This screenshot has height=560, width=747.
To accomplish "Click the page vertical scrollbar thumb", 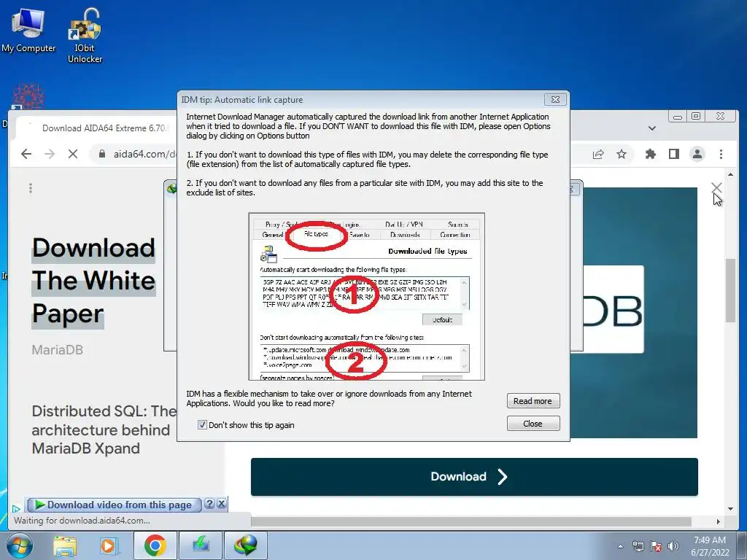I will tap(730, 290).
